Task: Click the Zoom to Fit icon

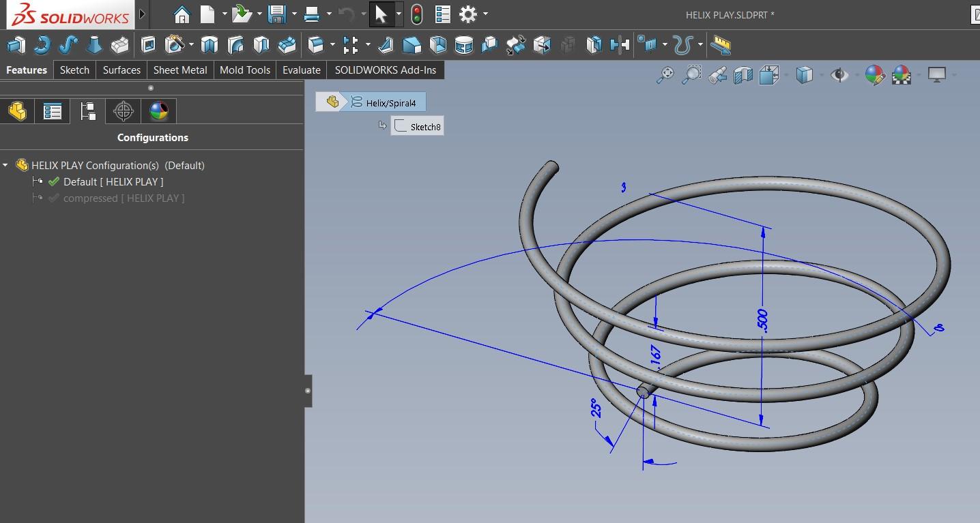Action: tap(665, 75)
